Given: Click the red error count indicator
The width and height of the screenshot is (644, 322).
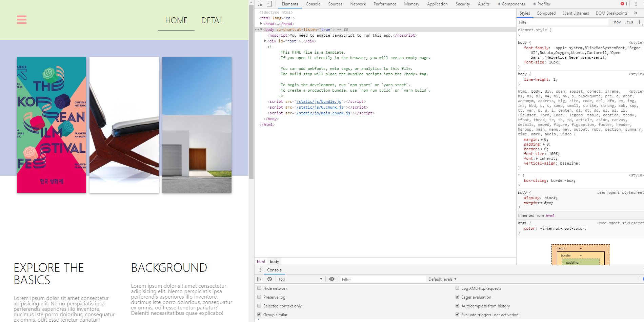Looking at the screenshot, I should [x=624, y=4].
